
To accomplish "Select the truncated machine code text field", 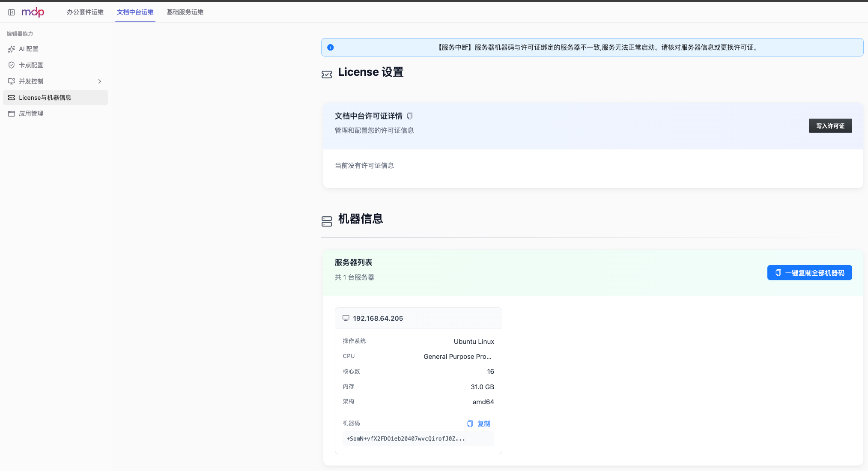I will 418,438.
